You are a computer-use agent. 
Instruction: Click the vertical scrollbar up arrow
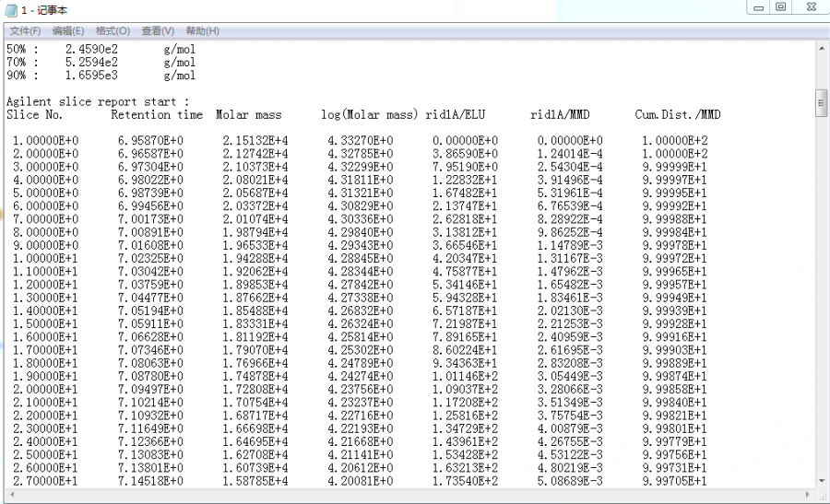click(x=821, y=48)
